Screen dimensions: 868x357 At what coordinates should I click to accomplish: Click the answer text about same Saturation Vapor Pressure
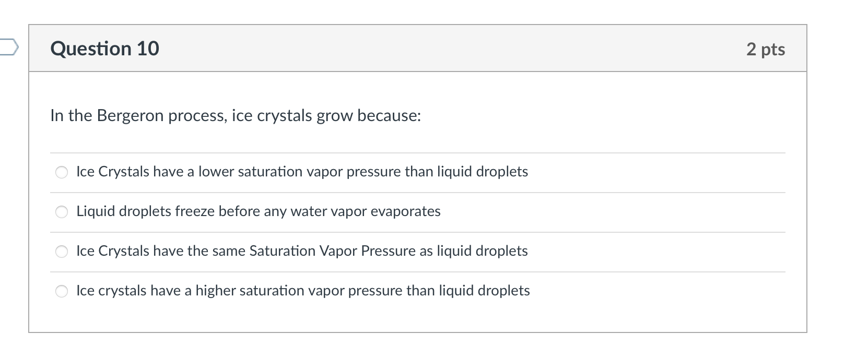click(x=302, y=251)
